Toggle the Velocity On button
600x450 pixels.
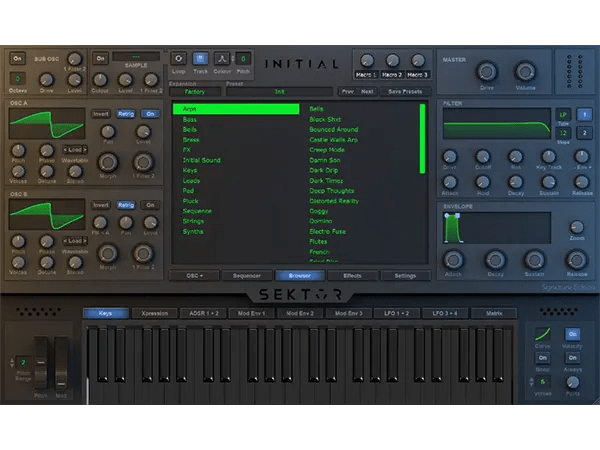[x=572, y=334]
